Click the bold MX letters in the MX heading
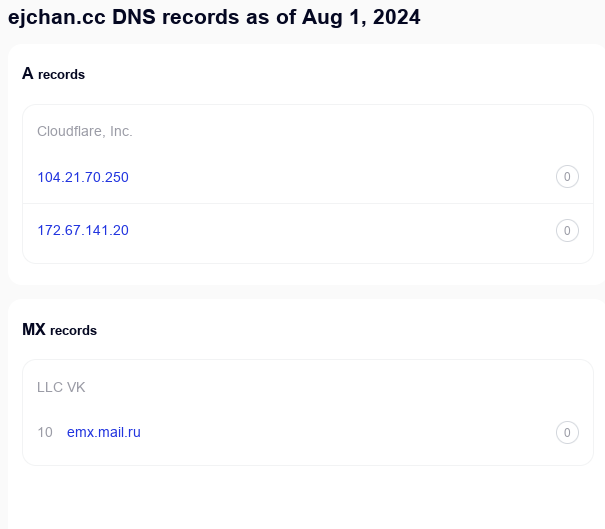The height and width of the screenshot is (529, 605). (34, 329)
